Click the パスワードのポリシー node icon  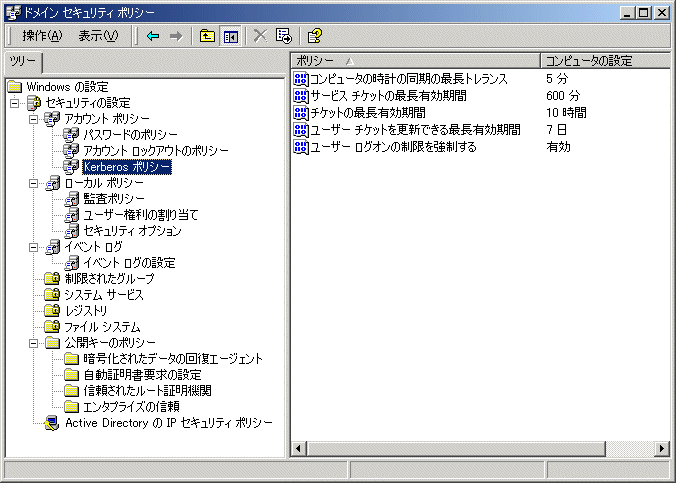click(x=71, y=135)
